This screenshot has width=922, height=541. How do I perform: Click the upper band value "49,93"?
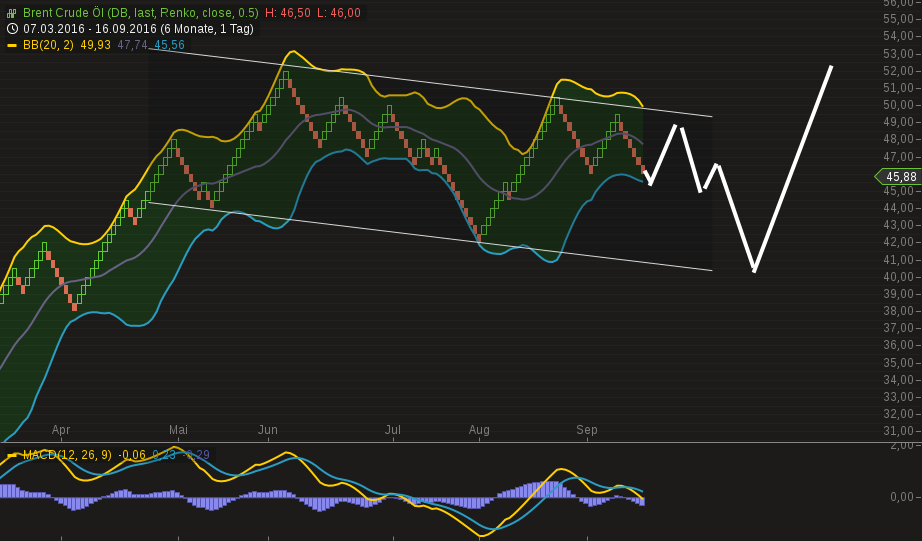tap(95, 45)
